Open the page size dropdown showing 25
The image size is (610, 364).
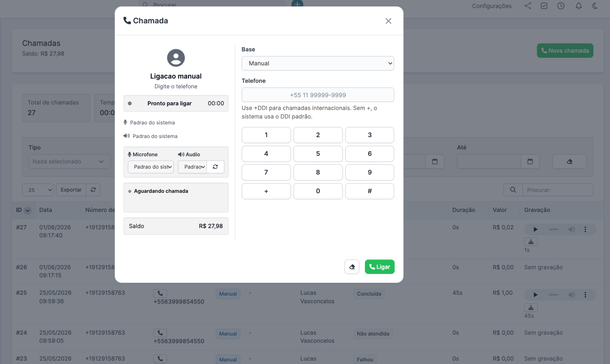pos(38,190)
